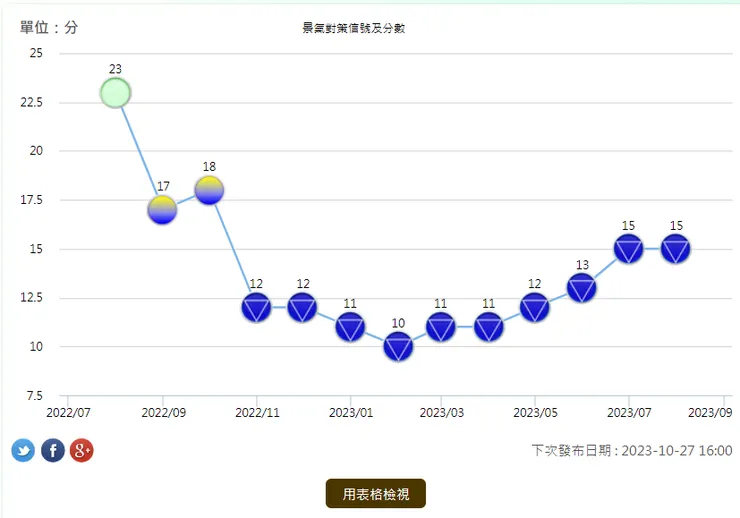Click the x-axis label 2023/09
The width and height of the screenshot is (740, 518).
[710, 413]
